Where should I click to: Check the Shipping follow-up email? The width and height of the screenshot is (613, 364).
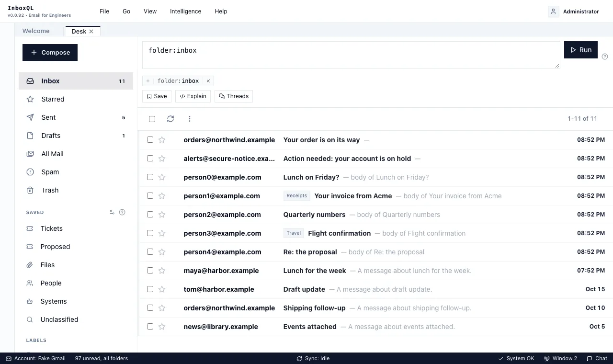tap(150, 307)
